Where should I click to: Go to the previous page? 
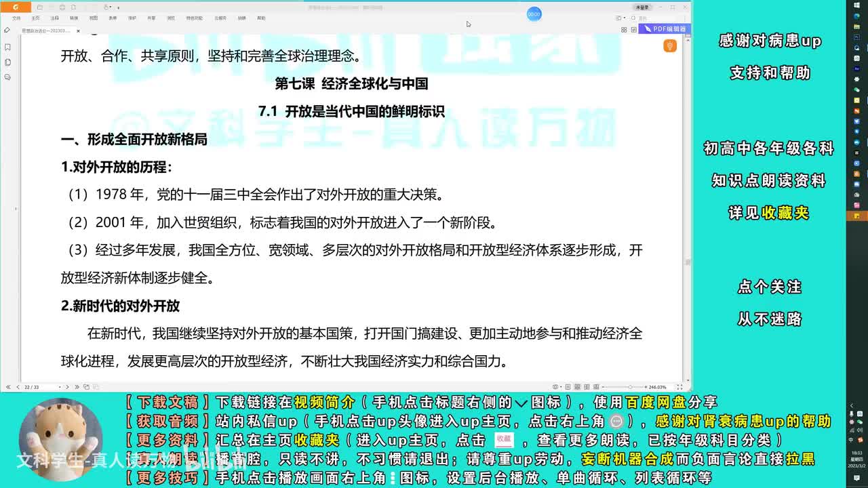pos(18,387)
